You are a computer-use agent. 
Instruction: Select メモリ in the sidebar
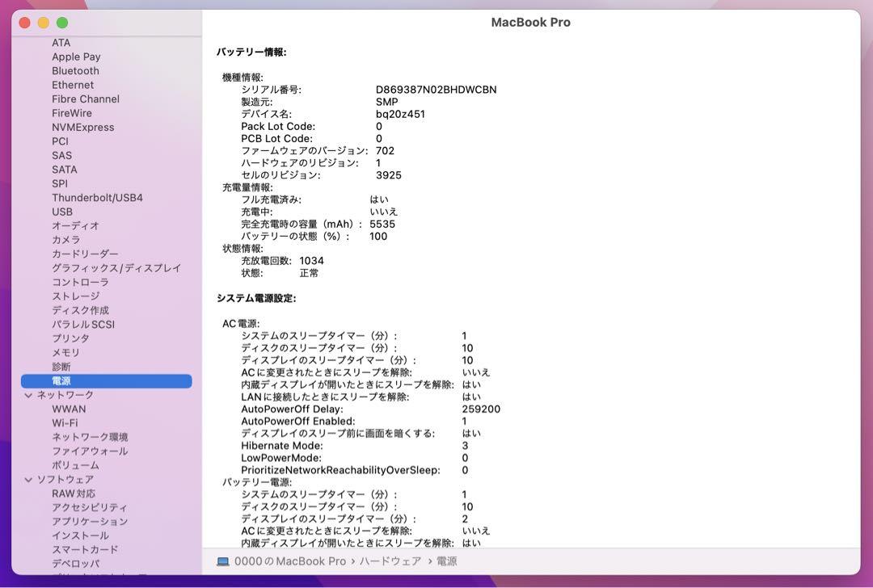[x=65, y=353]
